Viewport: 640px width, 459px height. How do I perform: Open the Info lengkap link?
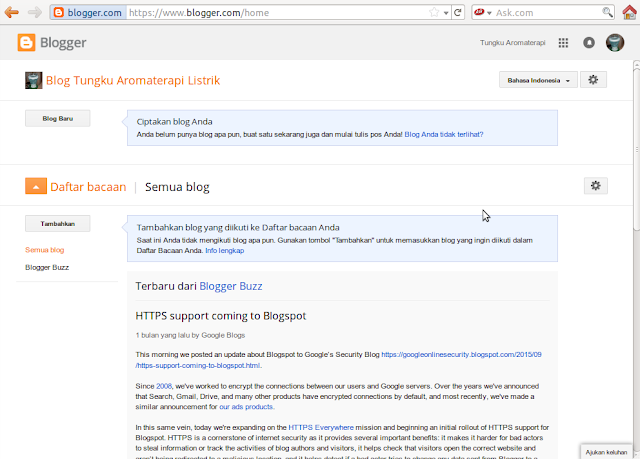[224, 251]
